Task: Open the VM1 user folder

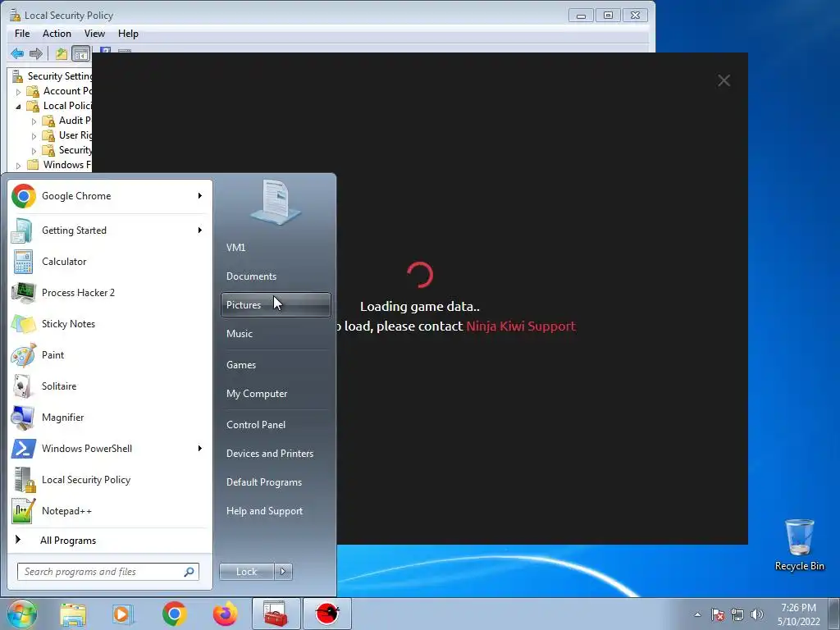Action: (276, 248)
